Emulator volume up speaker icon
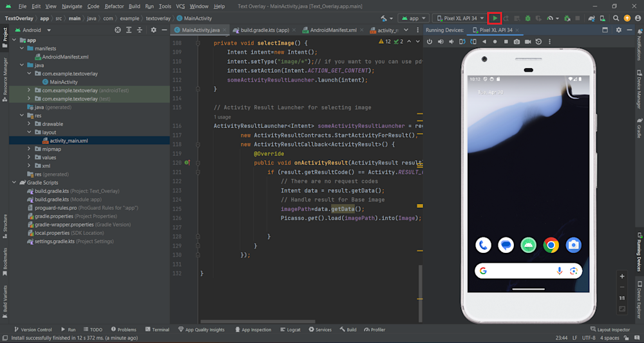The height and width of the screenshot is (343, 644). [440, 41]
